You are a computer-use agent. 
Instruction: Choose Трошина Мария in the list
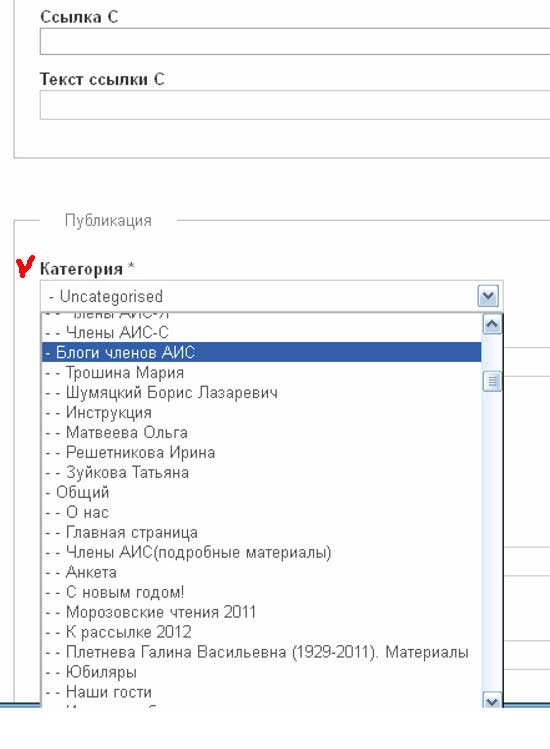click(x=261, y=372)
